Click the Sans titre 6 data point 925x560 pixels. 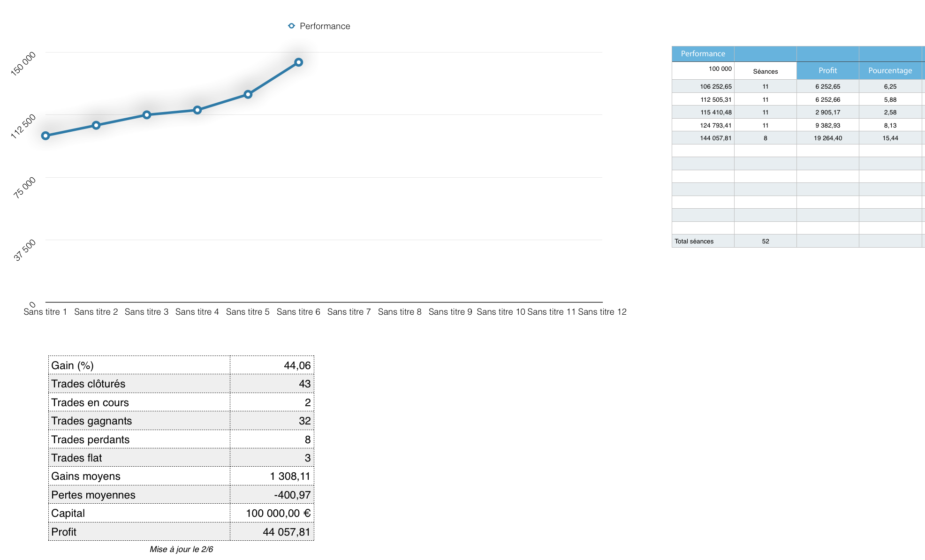click(x=299, y=62)
